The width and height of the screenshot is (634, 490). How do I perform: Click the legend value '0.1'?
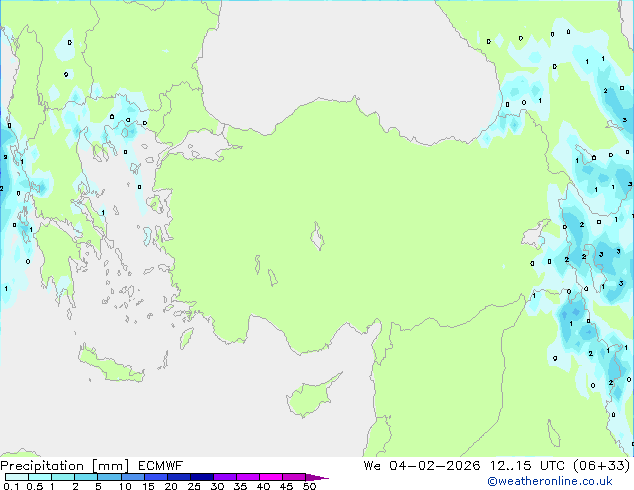point(11,486)
